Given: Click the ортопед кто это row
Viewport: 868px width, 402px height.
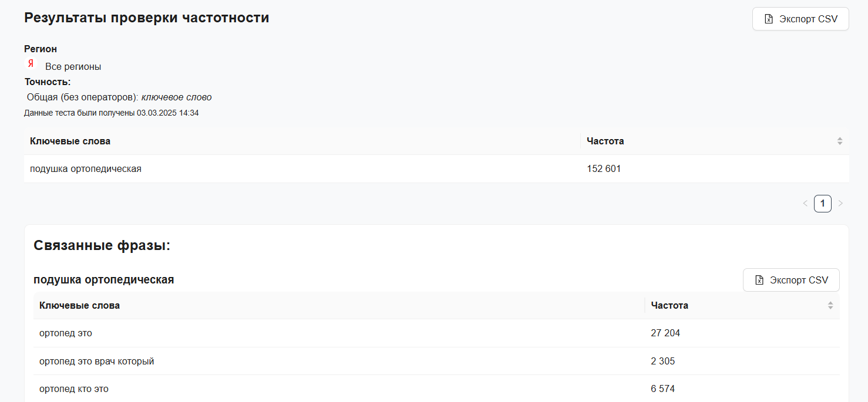Looking at the screenshot, I should click(74, 389).
